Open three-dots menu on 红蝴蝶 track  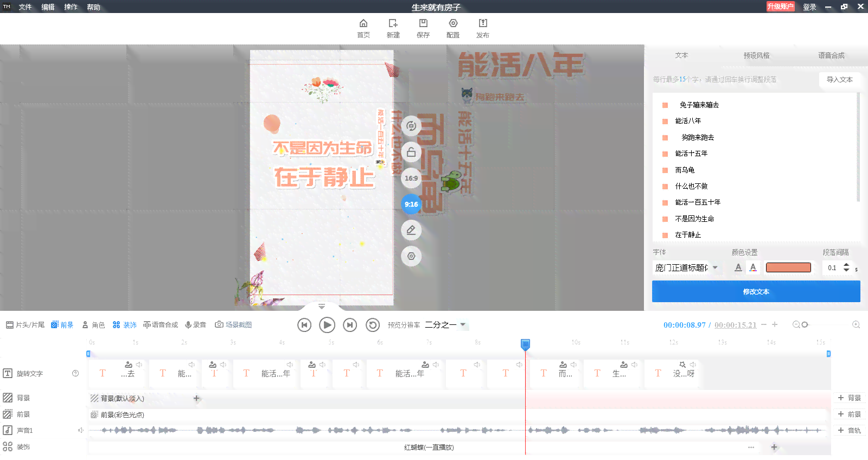[751, 448]
